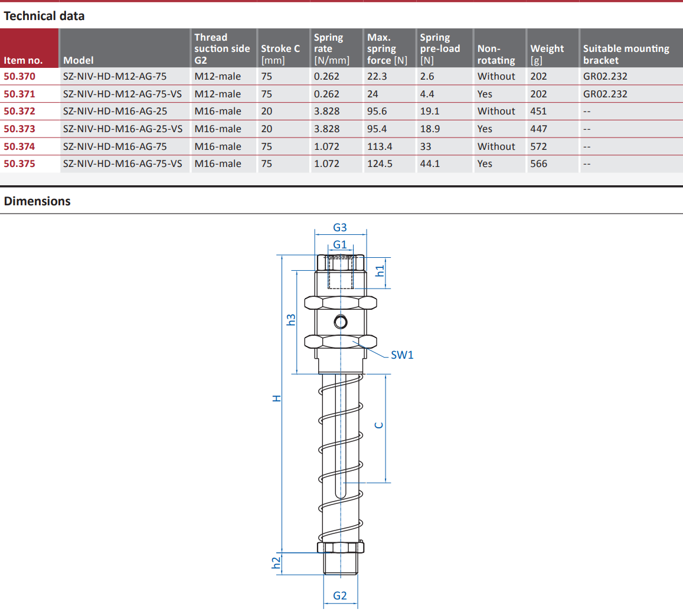Click model name SZ-NIV-HD-M12-AG-75
This screenshot has width=683, height=616.
tap(115, 77)
